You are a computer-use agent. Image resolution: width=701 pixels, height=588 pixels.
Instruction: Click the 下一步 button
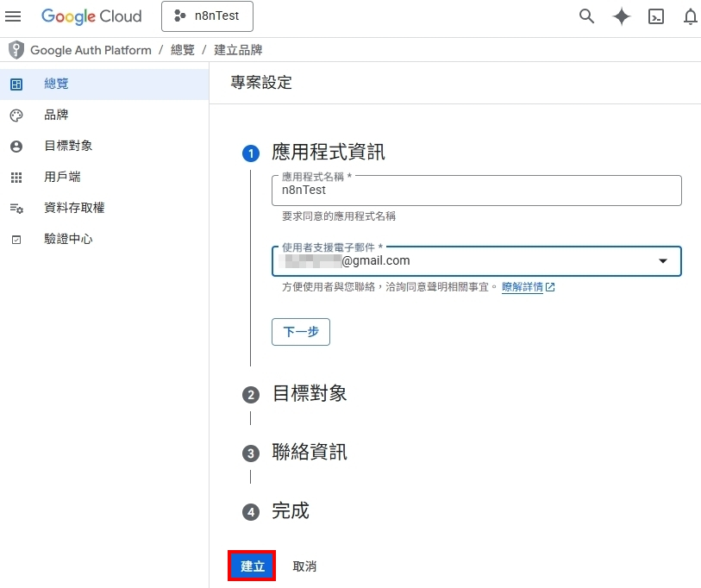pyautogui.click(x=301, y=332)
